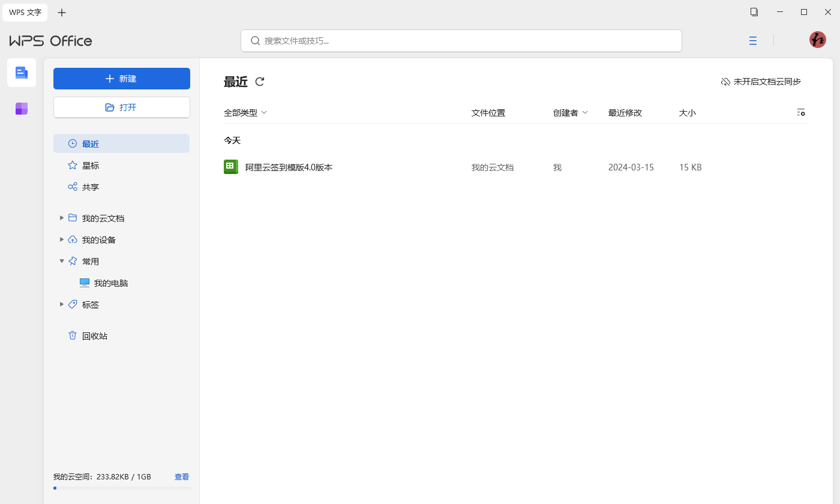Screen dimensions: 840x504
Task: Click the 233.82KB / 1GB storage text
Action: tap(124, 476)
